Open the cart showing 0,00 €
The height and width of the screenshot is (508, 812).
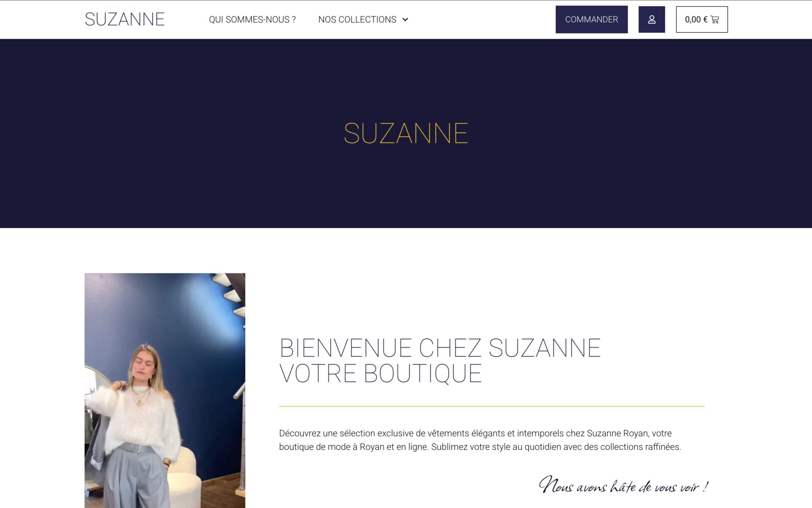[702, 19]
